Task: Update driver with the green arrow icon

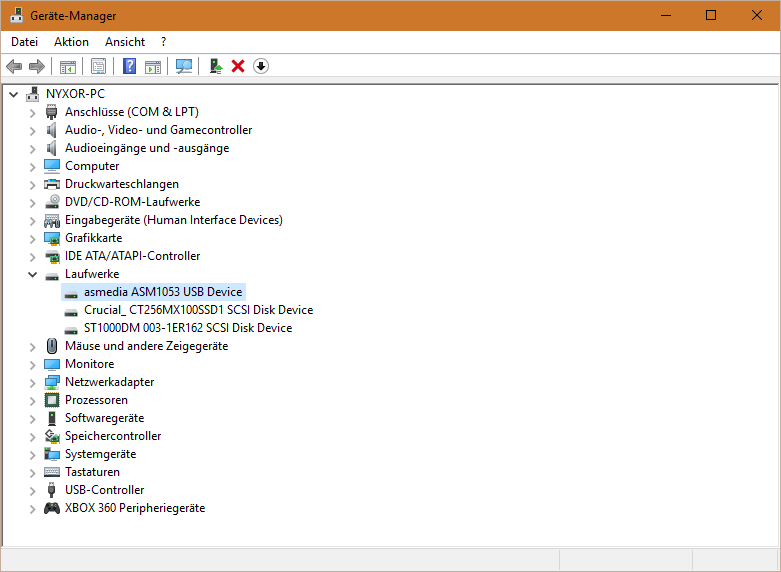Action: [216, 66]
